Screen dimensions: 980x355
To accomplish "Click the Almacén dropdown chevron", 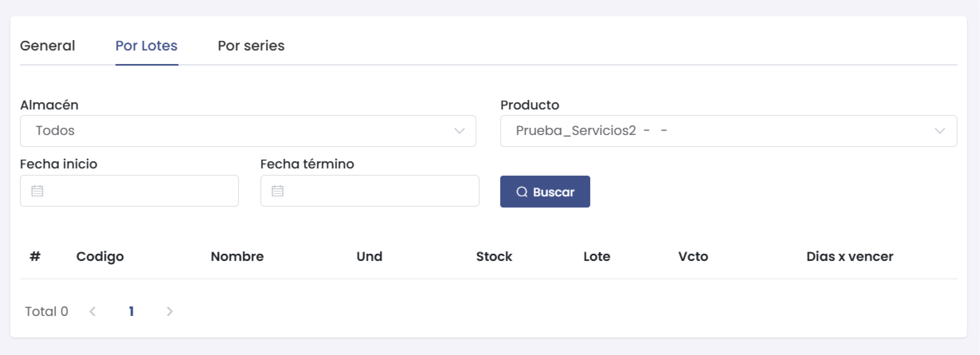I will click(x=460, y=131).
